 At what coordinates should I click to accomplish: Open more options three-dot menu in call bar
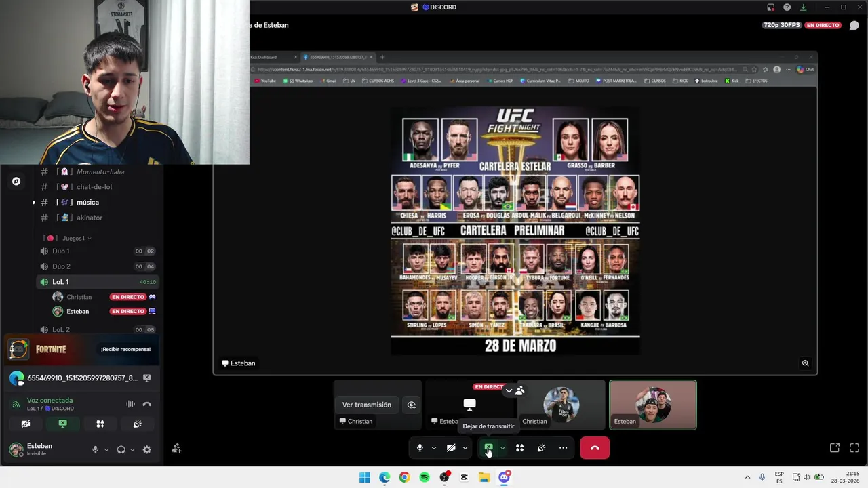point(563,448)
